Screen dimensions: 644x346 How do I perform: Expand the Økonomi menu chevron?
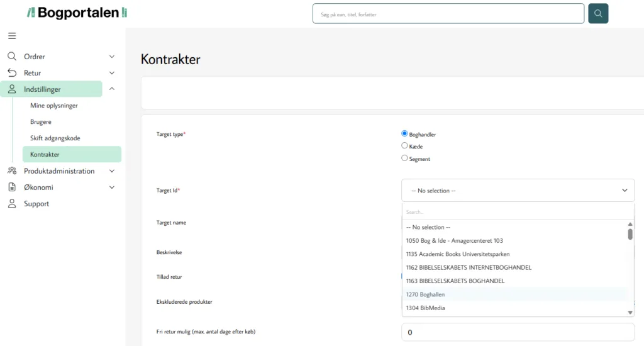click(x=112, y=187)
